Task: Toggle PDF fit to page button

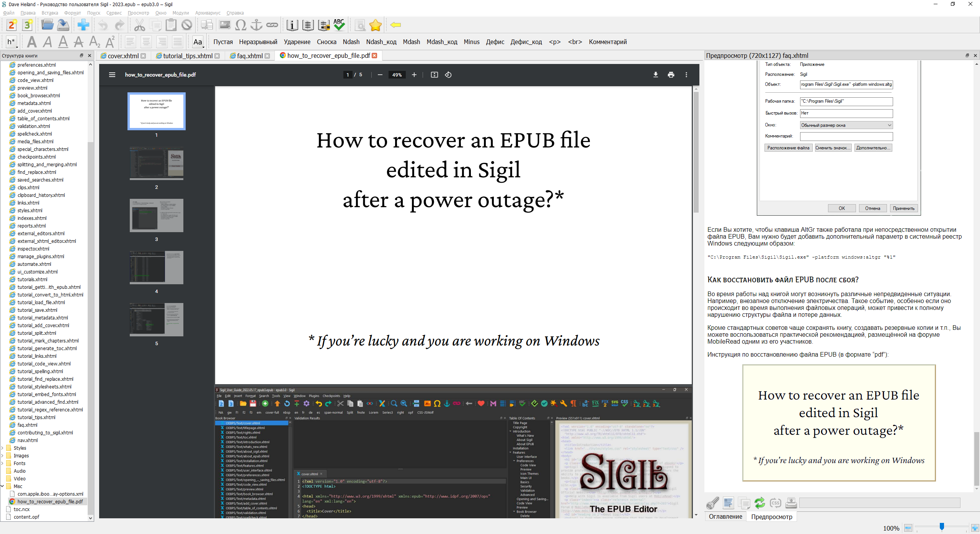Action: coord(434,75)
